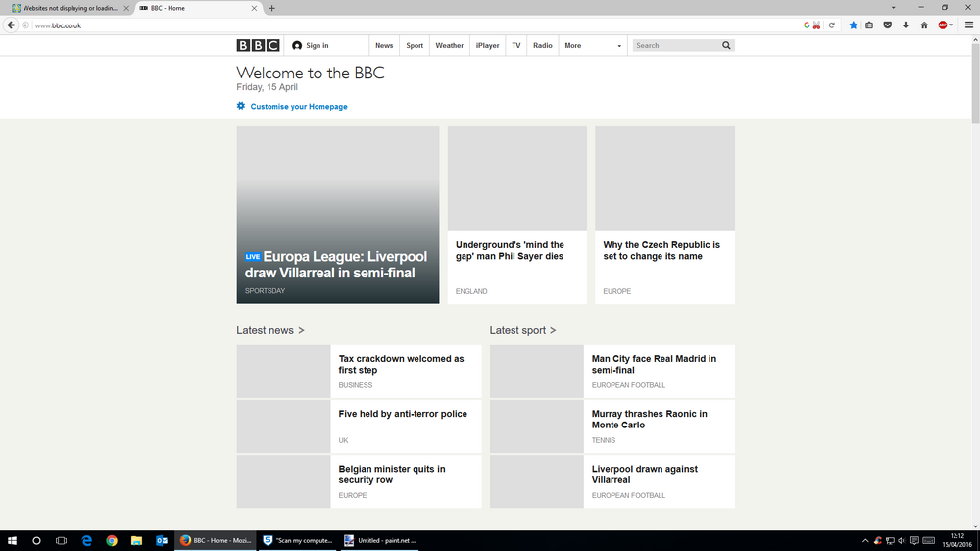
Task: Open the Windows Start menu
Action: (x=12, y=541)
